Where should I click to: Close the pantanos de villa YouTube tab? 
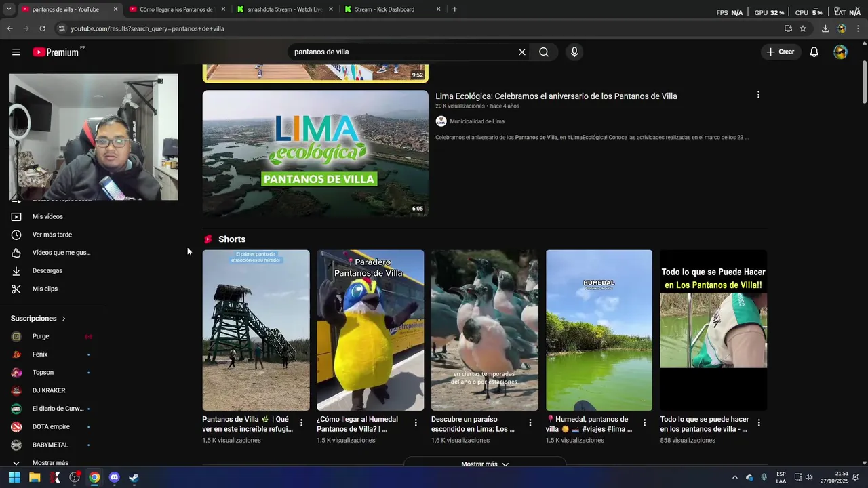pyautogui.click(x=115, y=9)
